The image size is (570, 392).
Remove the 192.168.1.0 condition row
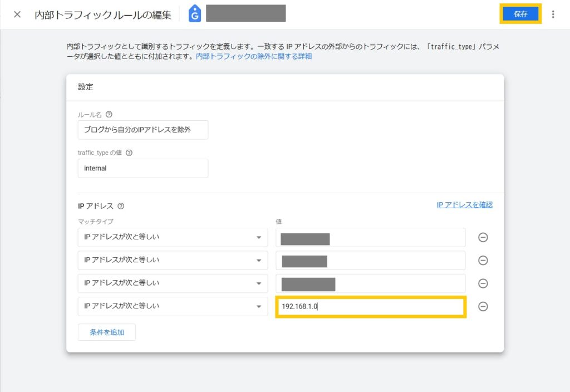(483, 307)
